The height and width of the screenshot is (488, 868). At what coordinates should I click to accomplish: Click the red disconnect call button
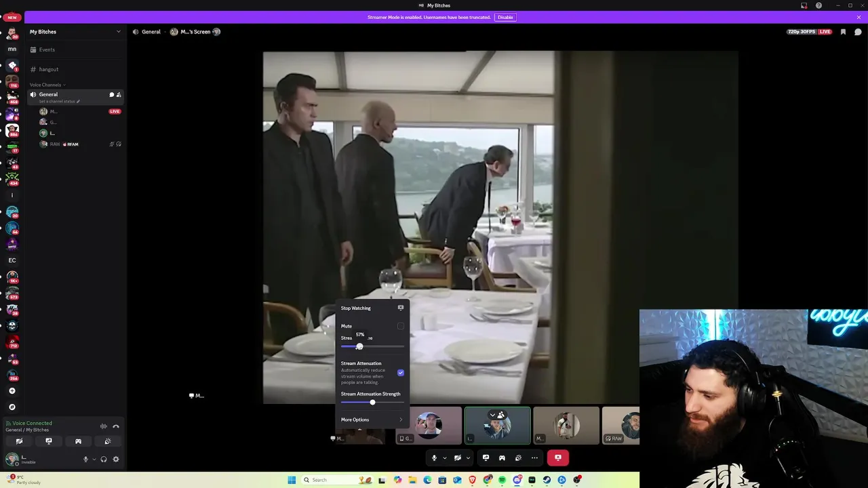coord(558,457)
